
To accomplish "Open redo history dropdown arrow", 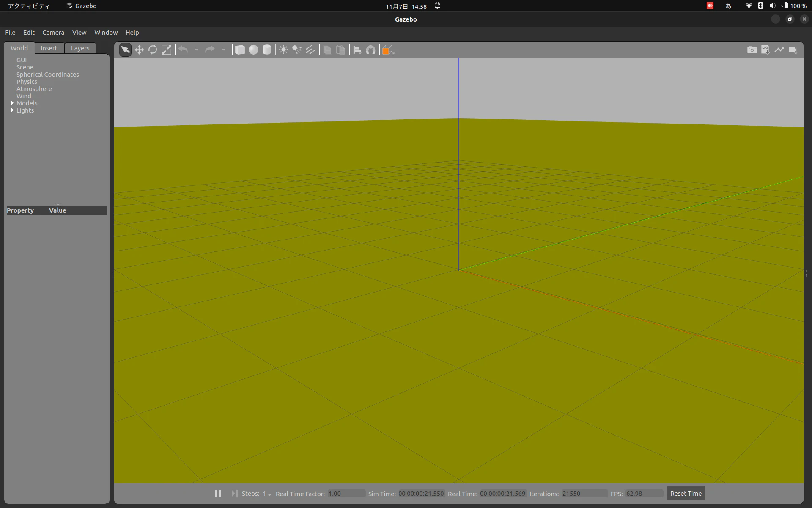I will coord(223,50).
